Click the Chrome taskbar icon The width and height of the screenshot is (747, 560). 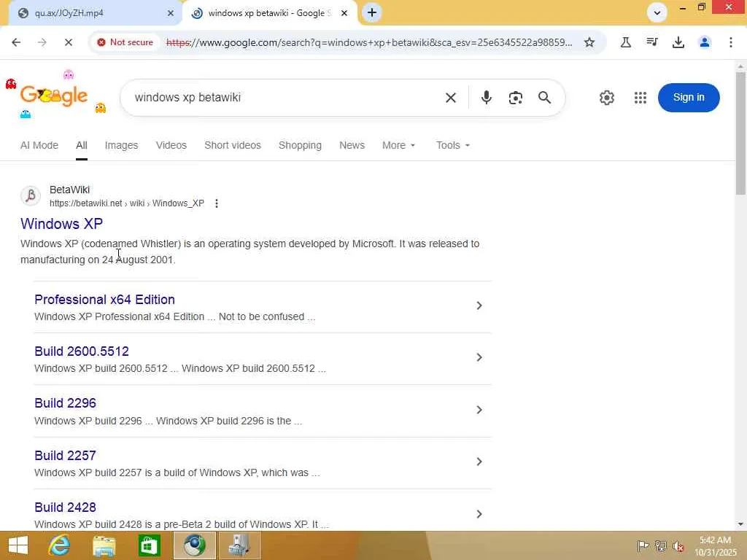(194, 545)
